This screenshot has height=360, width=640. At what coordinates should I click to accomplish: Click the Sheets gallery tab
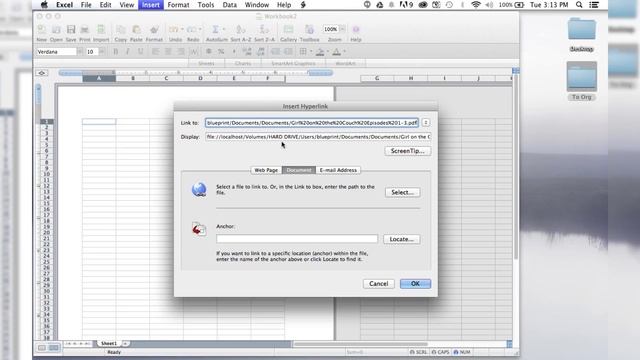(207, 63)
